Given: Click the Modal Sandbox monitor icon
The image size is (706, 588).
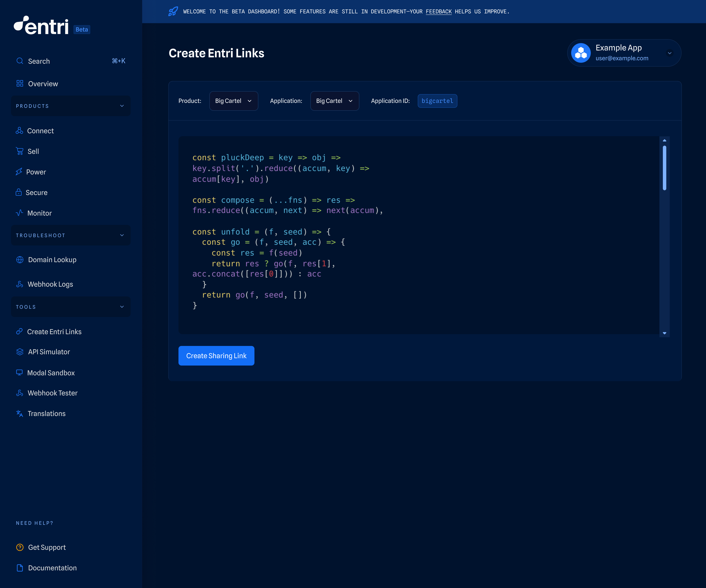Looking at the screenshot, I should pyautogui.click(x=20, y=373).
